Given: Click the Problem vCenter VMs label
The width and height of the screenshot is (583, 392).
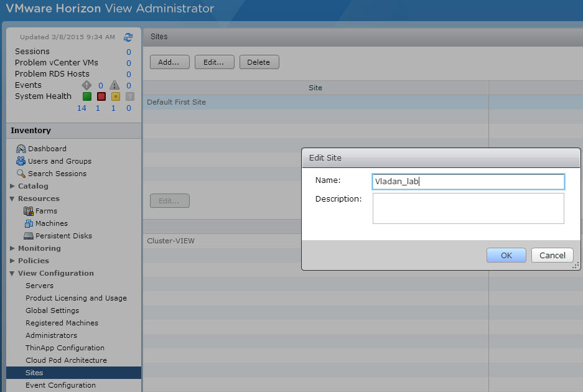Looking at the screenshot, I should point(57,62).
